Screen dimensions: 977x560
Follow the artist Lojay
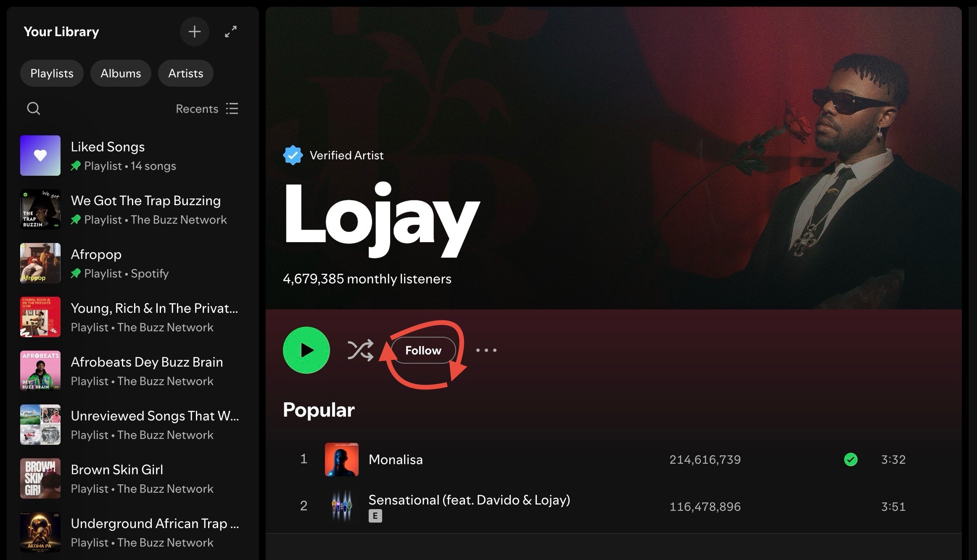click(423, 350)
